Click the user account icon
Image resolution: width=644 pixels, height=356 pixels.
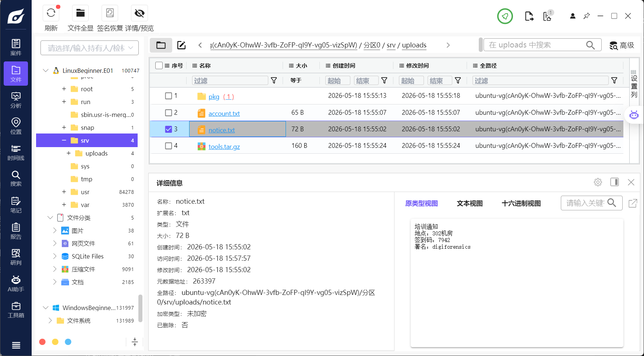click(573, 16)
